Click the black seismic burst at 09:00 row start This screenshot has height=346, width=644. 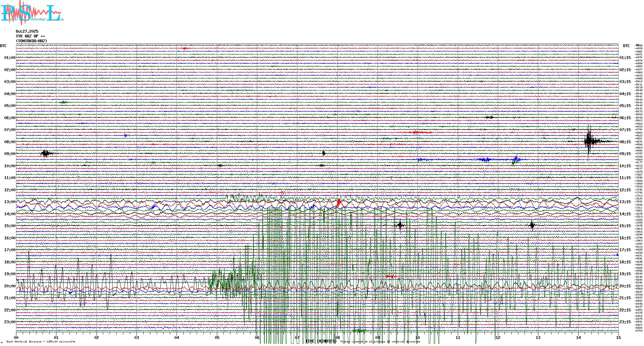tap(46, 153)
